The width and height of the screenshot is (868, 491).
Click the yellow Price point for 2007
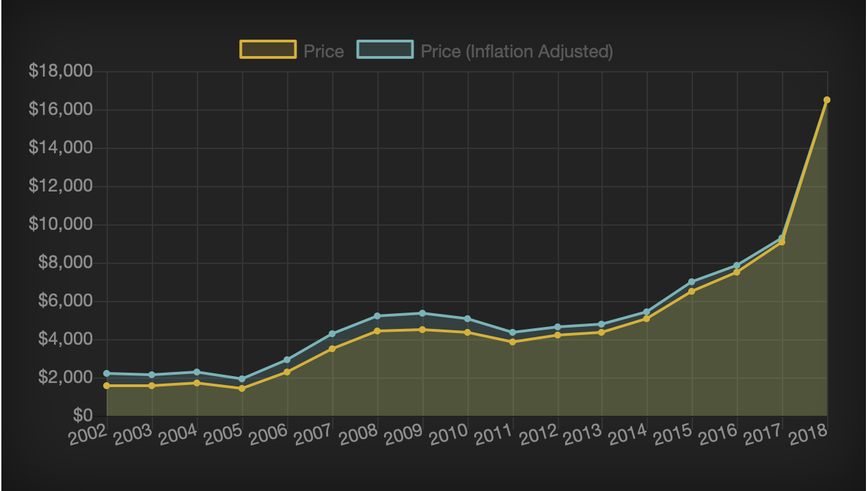332,349
